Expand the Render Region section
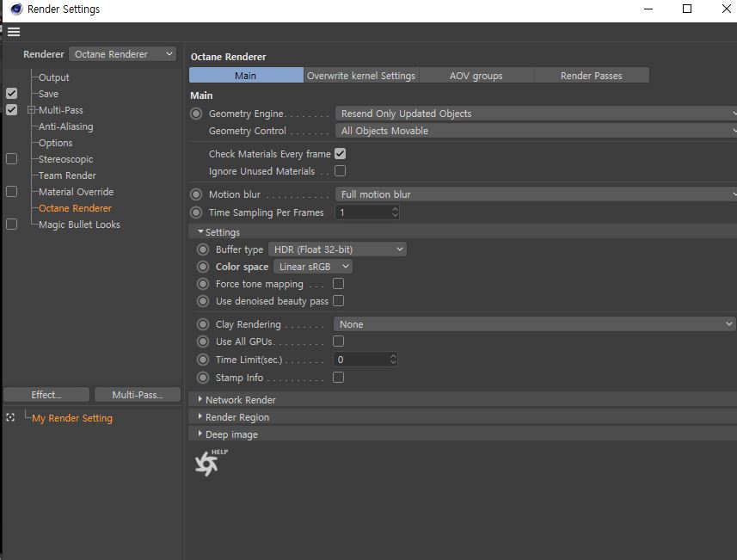The height and width of the screenshot is (560, 737). pyautogui.click(x=200, y=416)
